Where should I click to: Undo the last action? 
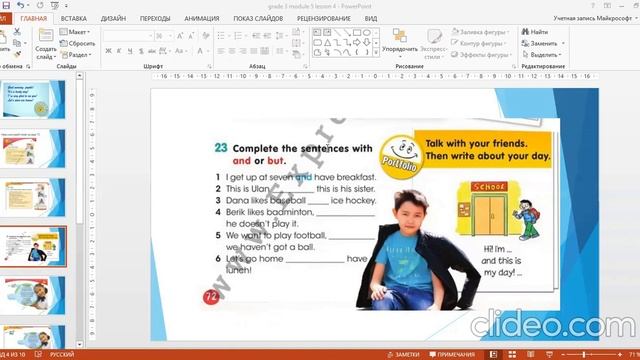20,5
